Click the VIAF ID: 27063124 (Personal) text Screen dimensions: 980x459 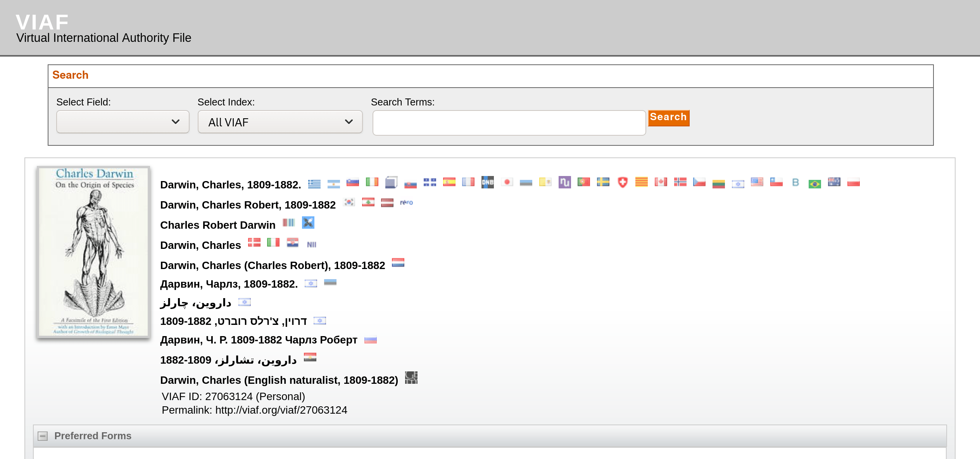tap(233, 397)
